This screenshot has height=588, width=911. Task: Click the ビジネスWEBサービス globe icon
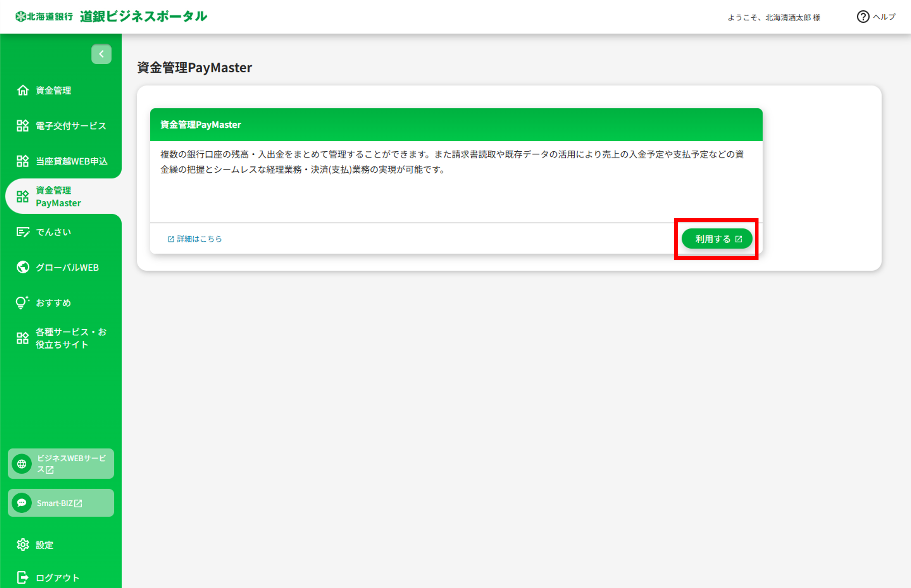(x=22, y=464)
